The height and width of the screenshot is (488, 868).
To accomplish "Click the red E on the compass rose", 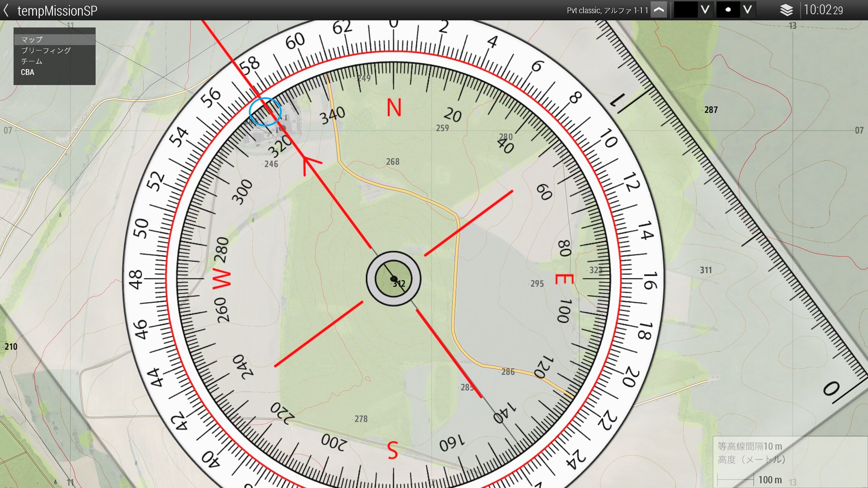I will 564,279.
